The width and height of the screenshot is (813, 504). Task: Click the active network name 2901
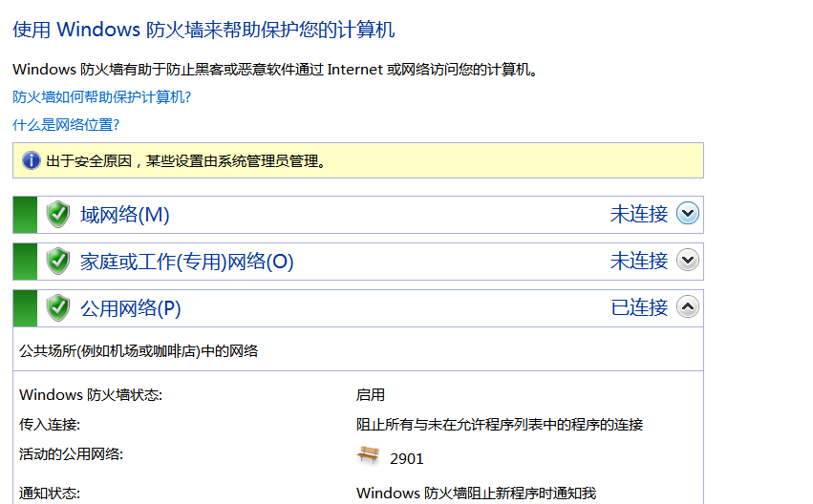406,458
